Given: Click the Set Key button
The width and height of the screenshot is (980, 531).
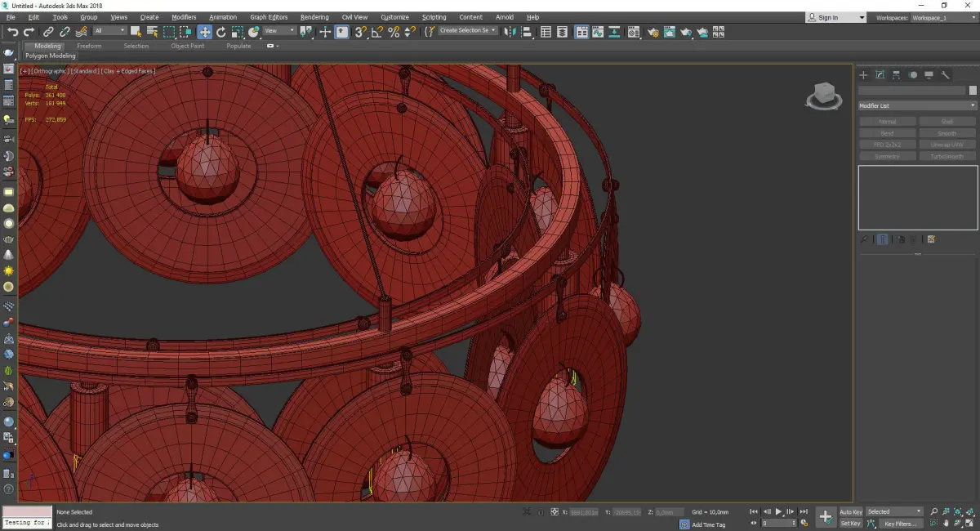Looking at the screenshot, I should click(x=850, y=524).
